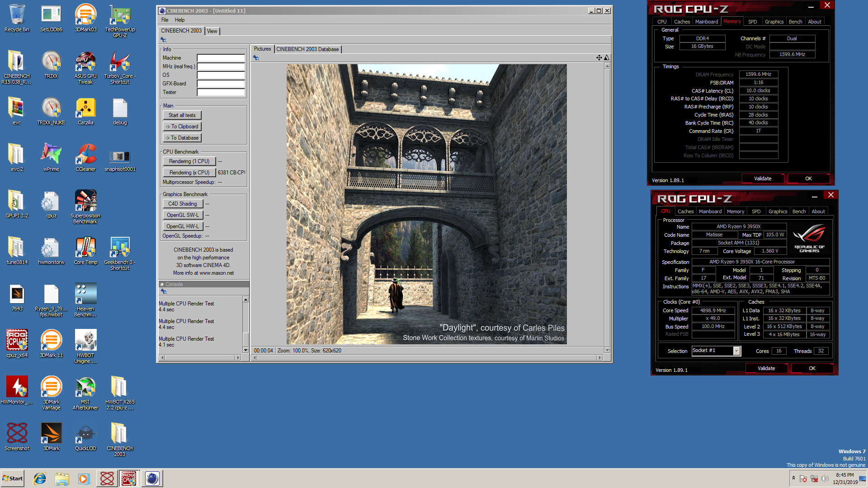The height and width of the screenshot is (488, 868).
Task: Launch CCleaner from the desktop
Action: [85, 158]
